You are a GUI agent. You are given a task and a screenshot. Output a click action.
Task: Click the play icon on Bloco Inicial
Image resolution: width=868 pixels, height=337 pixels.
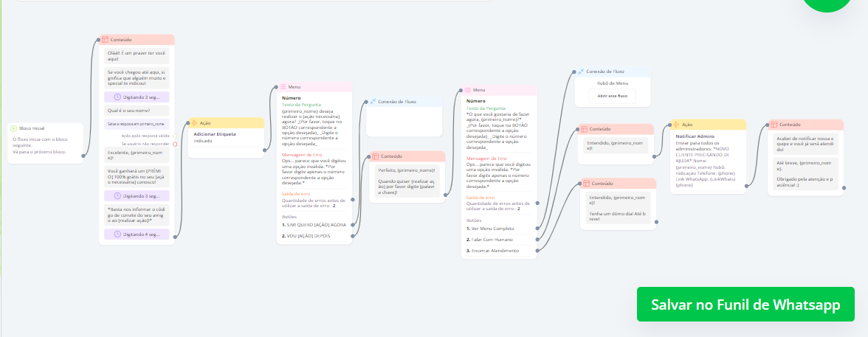(x=15, y=128)
